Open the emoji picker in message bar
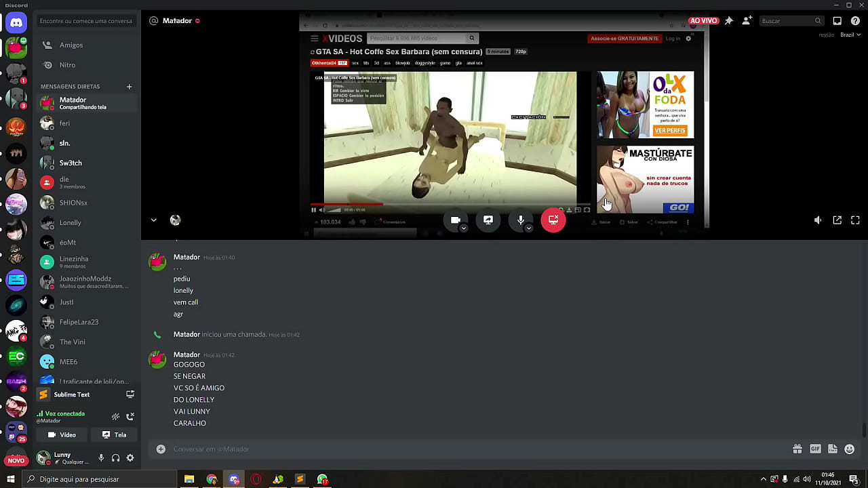Image resolution: width=868 pixels, height=488 pixels. pos(850,449)
